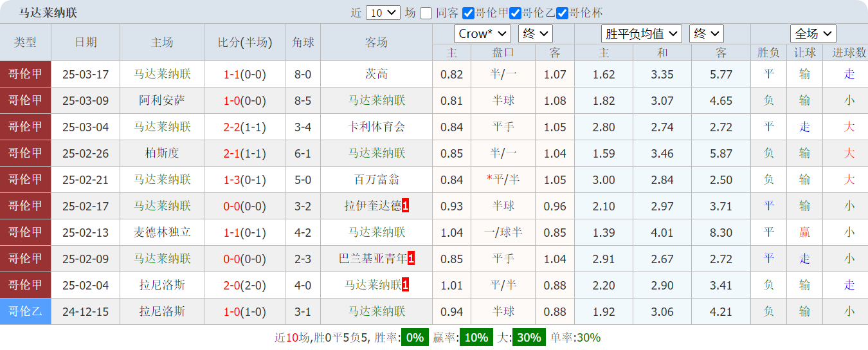Open the 终 dropdown next to Crow*
This screenshot has width=868, height=350.
535,34
